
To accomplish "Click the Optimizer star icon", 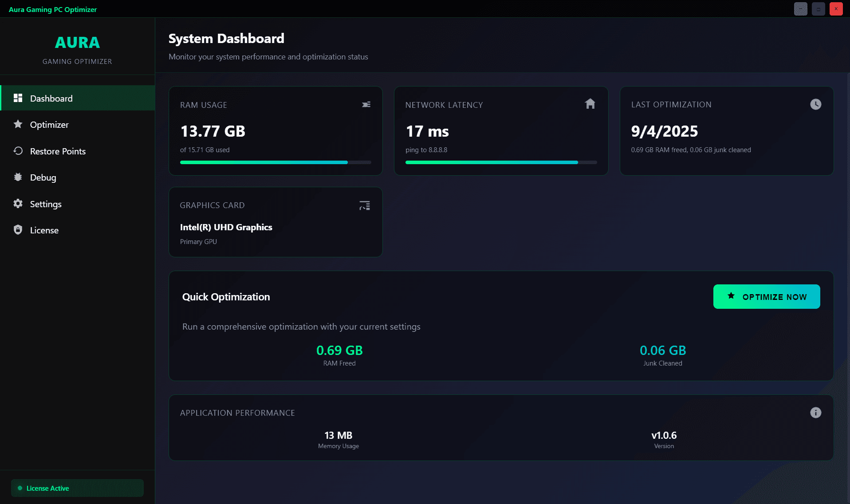I will [x=18, y=124].
